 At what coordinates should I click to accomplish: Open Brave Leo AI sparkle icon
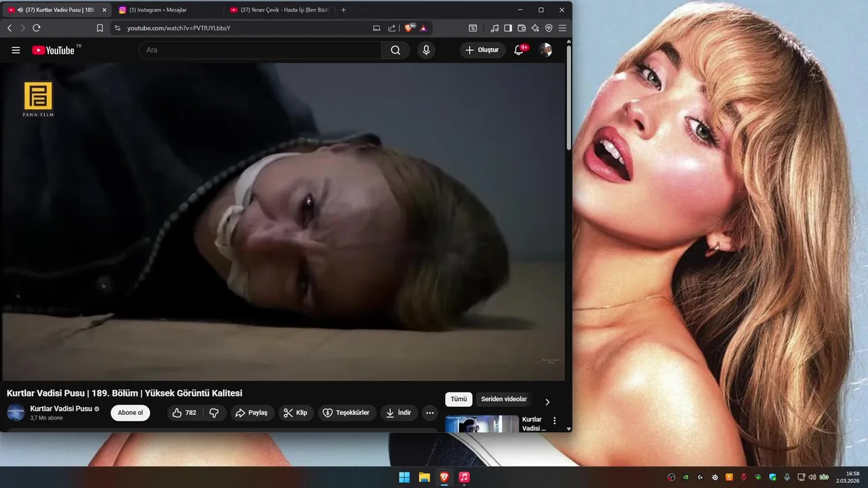pos(535,28)
